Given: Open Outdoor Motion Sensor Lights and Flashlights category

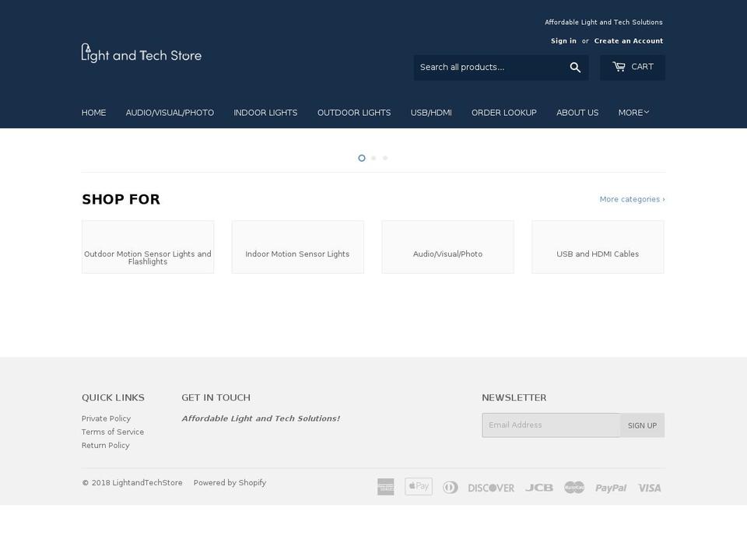Looking at the screenshot, I should click(148, 247).
